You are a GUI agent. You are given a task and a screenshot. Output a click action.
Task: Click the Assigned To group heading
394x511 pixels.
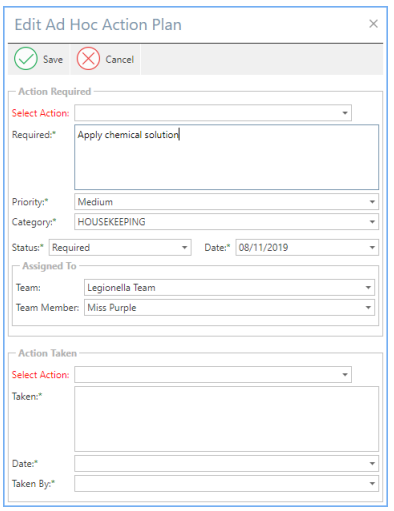coord(49,266)
